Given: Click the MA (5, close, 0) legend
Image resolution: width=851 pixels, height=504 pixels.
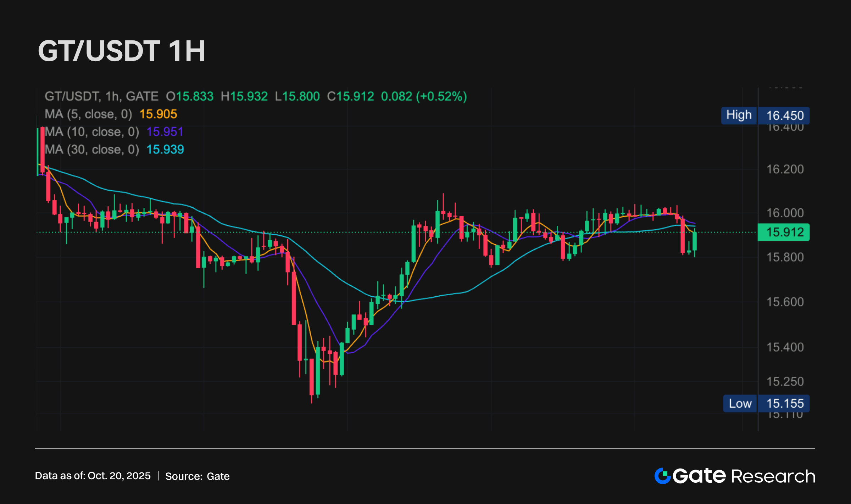Looking at the screenshot, I should coord(88,114).
